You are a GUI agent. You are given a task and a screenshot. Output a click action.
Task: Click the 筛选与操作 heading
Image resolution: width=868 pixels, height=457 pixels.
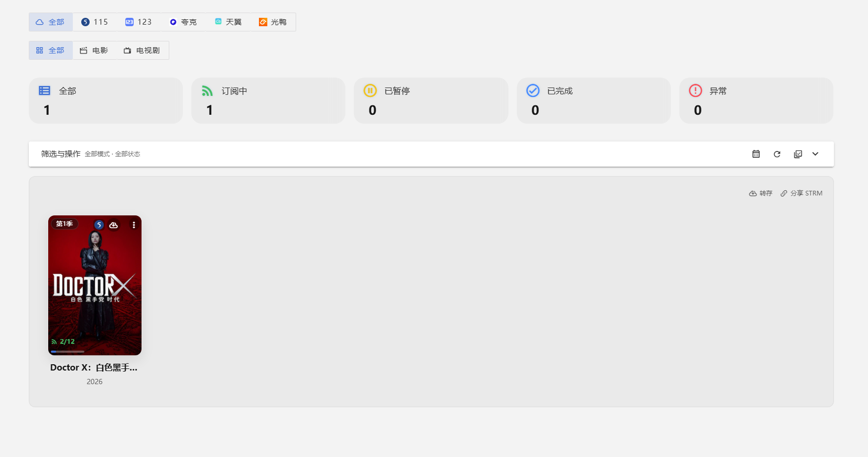point(61,154)
